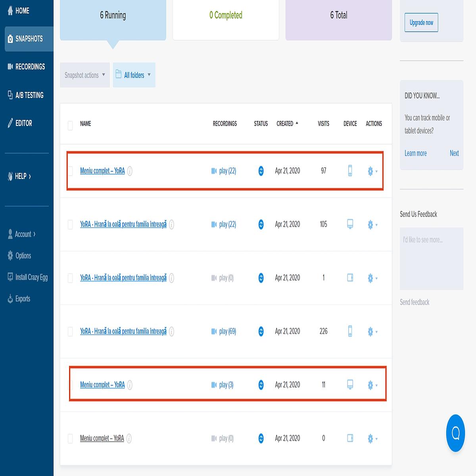The width and height of the screenshot is (476, 476).
Task: Sort the table by the Created column
Action: coord(287,123)
